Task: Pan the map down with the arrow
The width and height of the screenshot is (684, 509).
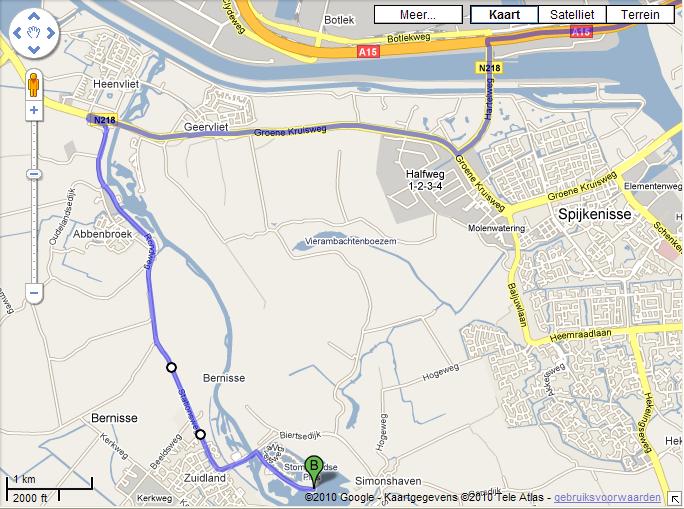Action: tap(34, 49)
